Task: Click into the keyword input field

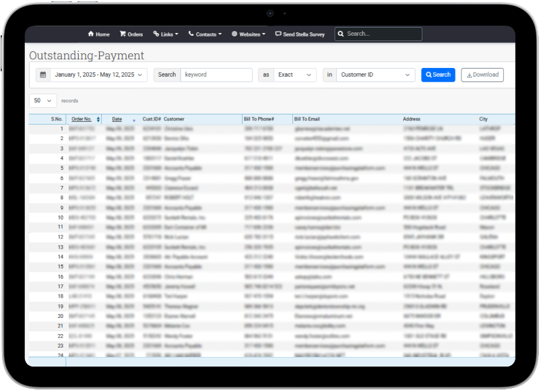Action: point(216,75)
